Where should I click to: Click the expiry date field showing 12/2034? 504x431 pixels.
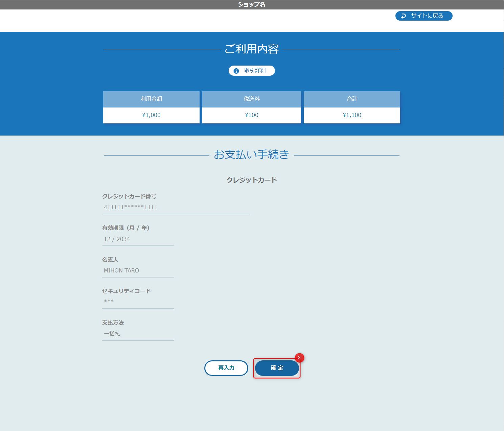point(138,239)
